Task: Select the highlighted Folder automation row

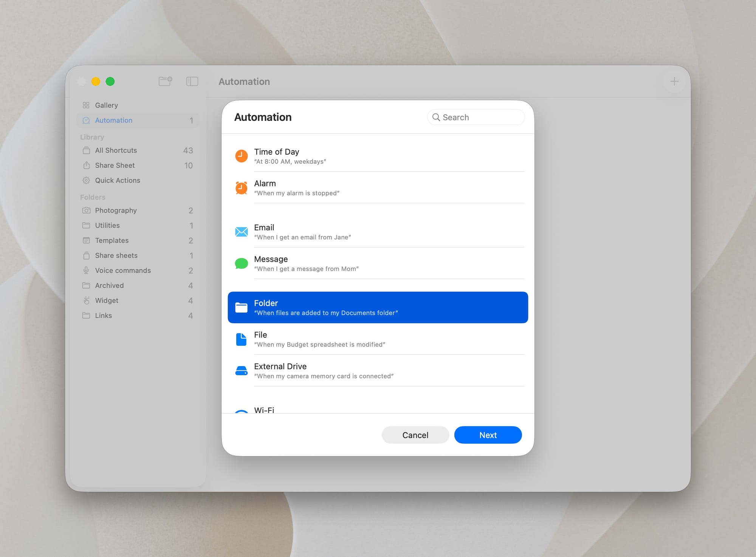Action: 377,307
